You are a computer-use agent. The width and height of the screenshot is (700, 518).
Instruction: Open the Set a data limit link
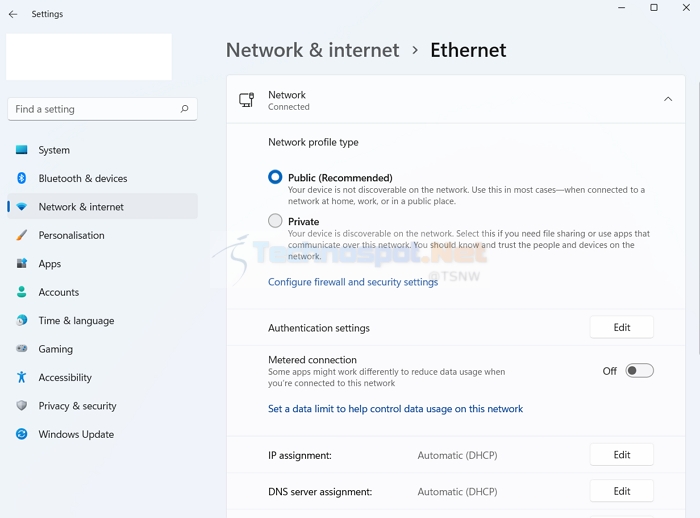(x=395, y=409)
